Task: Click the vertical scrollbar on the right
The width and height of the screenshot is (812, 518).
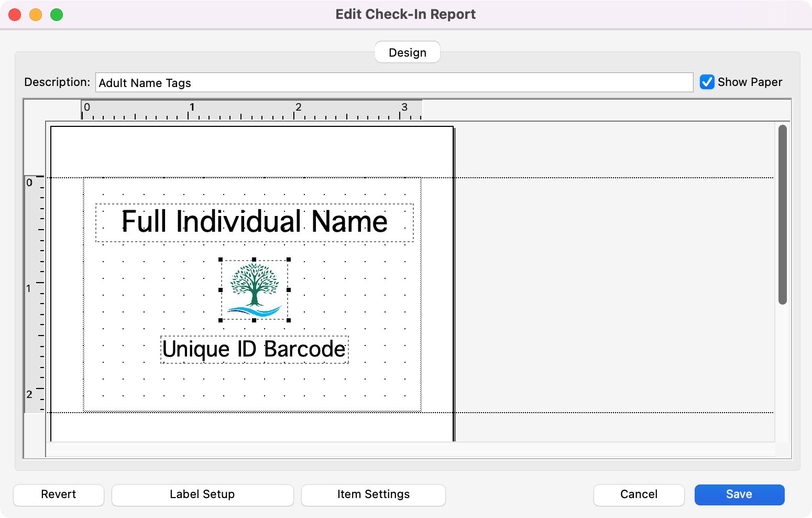Action: 783,215
